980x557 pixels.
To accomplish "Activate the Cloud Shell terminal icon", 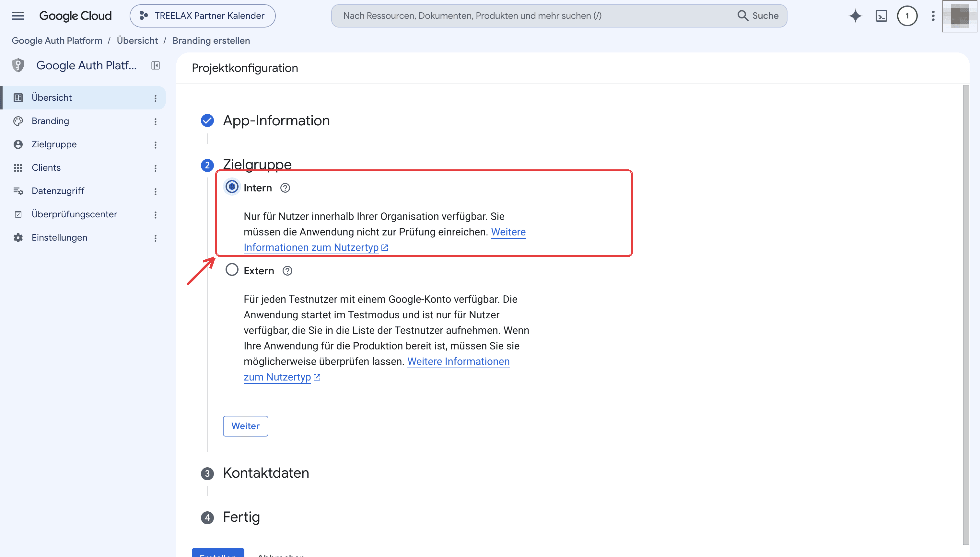I will [x=881, y=16].
